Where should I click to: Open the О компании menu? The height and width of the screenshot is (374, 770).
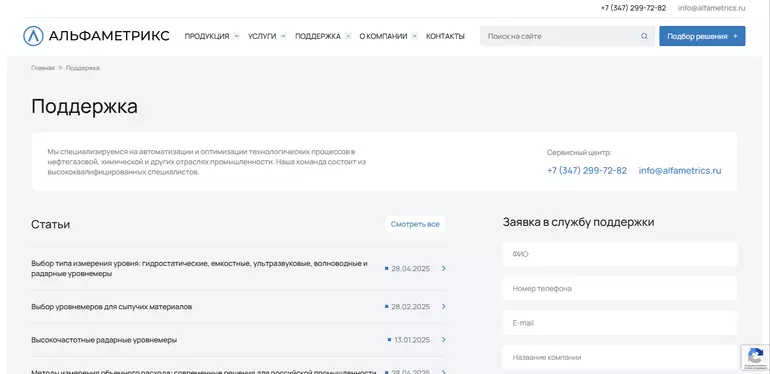coord(384,36)
